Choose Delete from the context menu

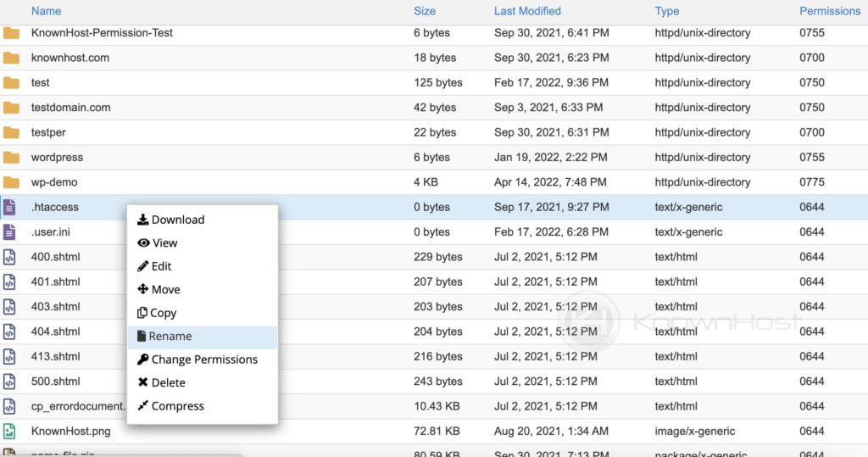coord(203,382)
